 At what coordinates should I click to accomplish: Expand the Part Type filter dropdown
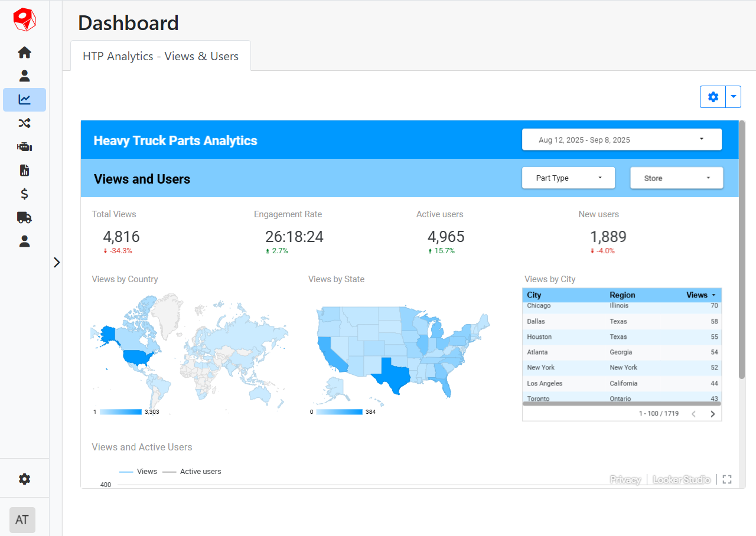pyautogui.click(x=568, y=178)
